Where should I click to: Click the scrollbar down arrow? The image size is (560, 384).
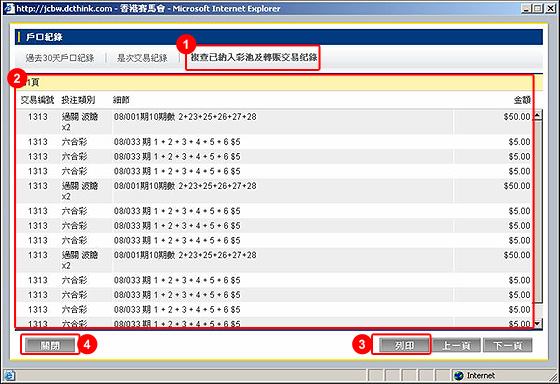click(x=538, y=324)
